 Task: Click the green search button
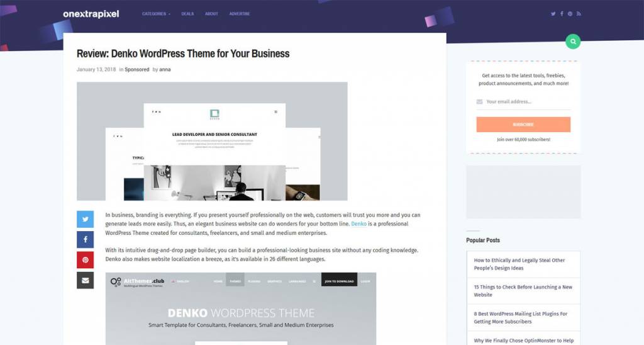tap(573, 42)
